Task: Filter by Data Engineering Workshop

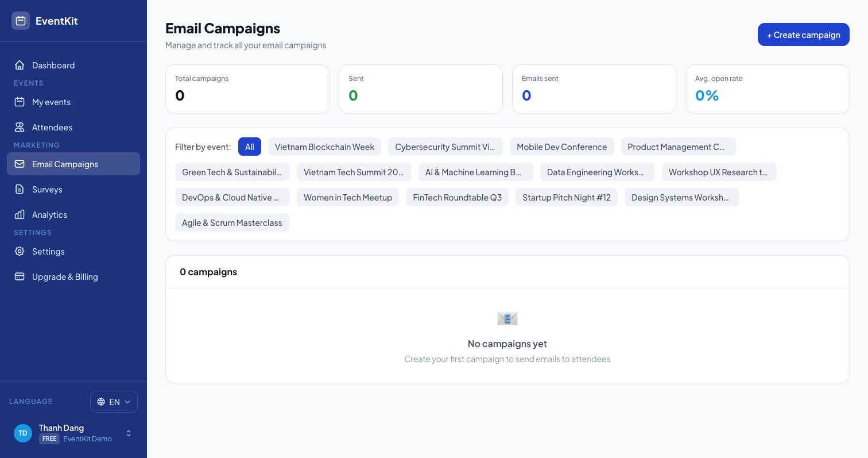Action: (598, 172)
